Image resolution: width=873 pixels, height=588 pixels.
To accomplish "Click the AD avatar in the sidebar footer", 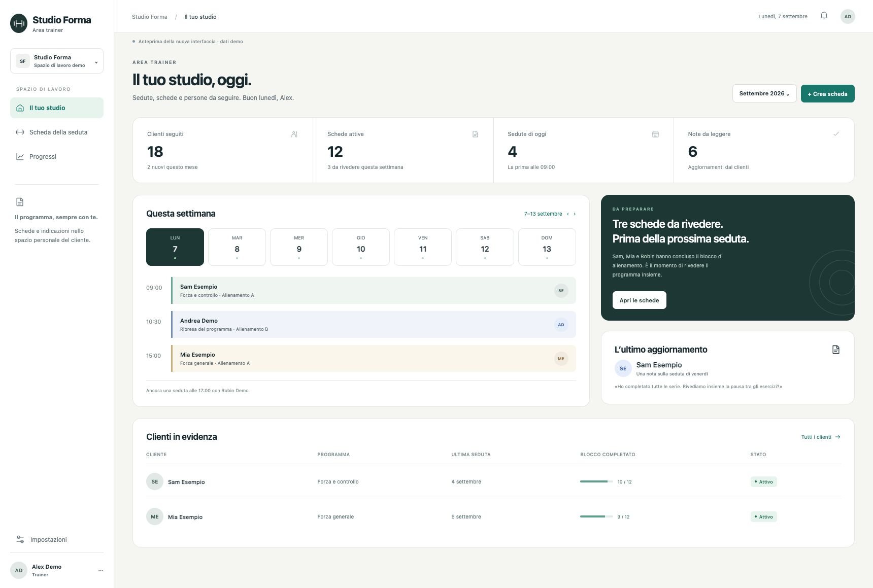I will (19, 570).
